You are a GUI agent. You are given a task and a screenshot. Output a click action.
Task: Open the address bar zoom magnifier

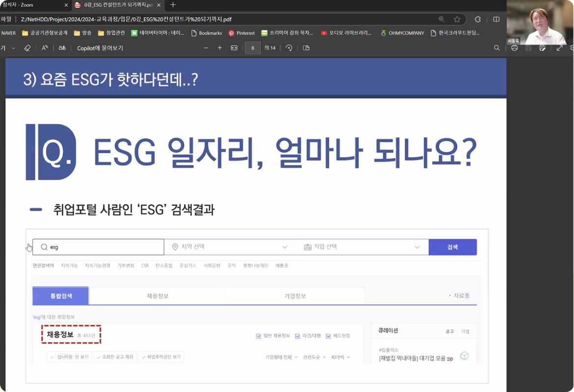coord(442,19)
